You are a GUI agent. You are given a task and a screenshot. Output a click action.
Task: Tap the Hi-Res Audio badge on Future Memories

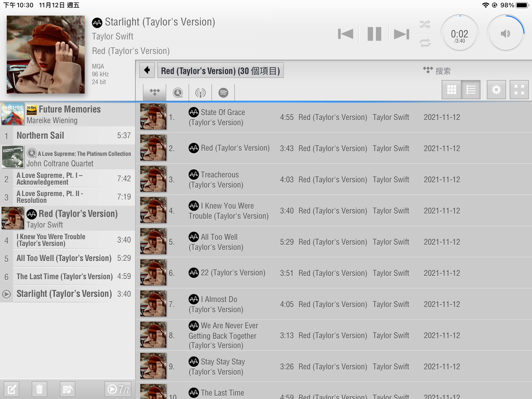tap(32, 110)
